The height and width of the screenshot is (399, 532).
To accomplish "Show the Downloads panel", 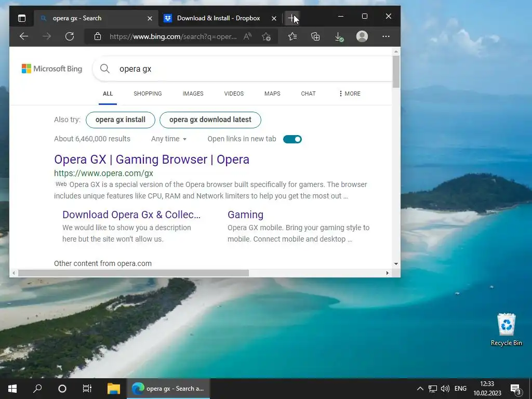I will 339,37.
